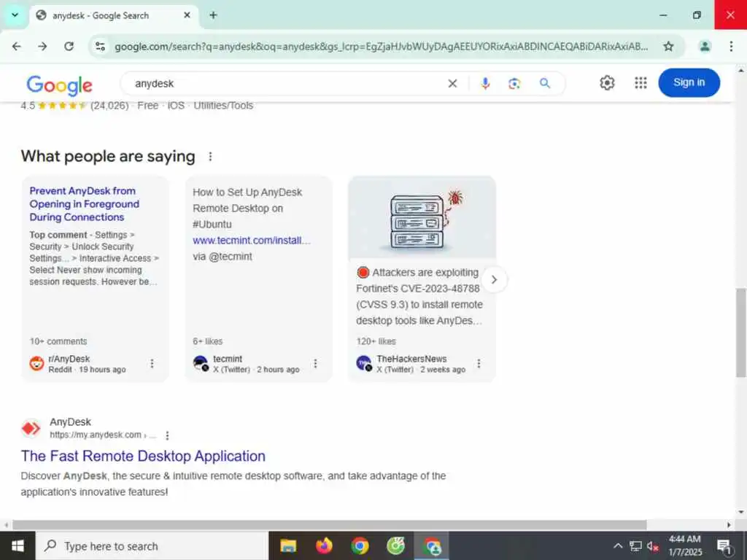Open Prevent AnyDesk from Opening in Foreground link
Viewport: 747px width, 560px height.
coord(85,204)
